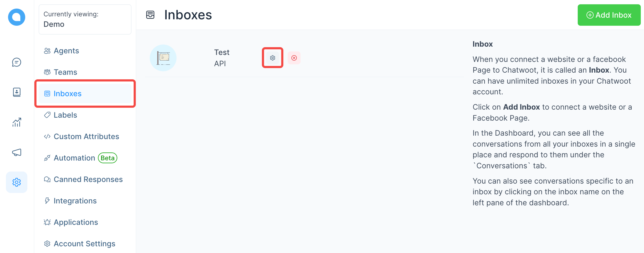Image resolution: width=644 pixels, height=253 pixels.
Task: Open the Campaigns megaphone icon
Action: click(x=17, y=152)
